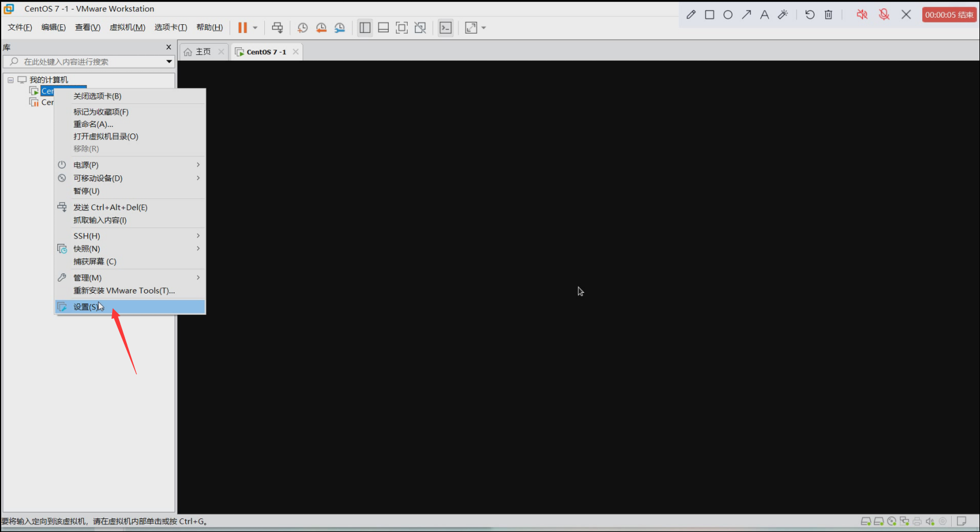Toggle the muted speaker in recorder bar
Viewport: 980px width, 532px height.
tap(862, 15)
